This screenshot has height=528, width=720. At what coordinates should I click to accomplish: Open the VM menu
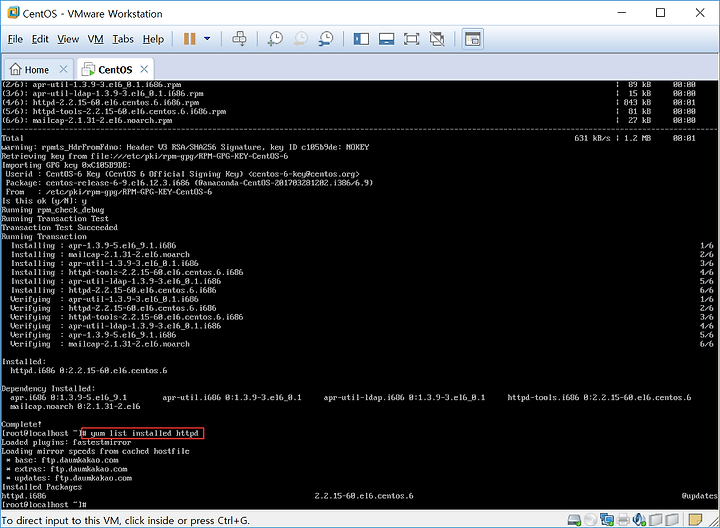point(96,39)
